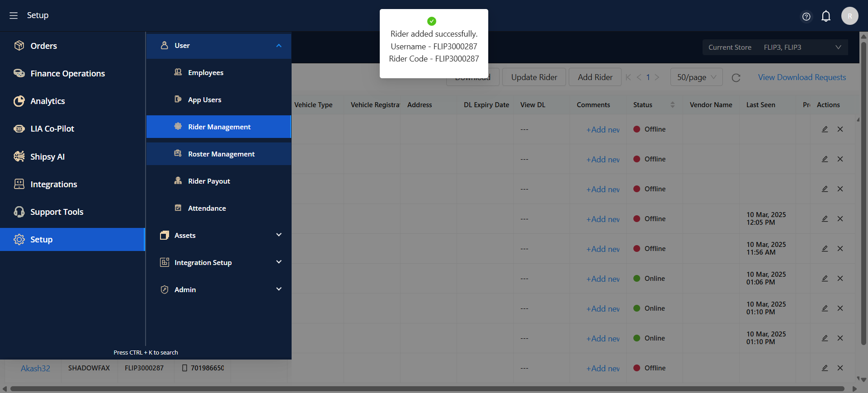Edit rider last seen 12:05 PM
Image resolution: width=868 pixels, height=393 pixels.
pos(825,218)
